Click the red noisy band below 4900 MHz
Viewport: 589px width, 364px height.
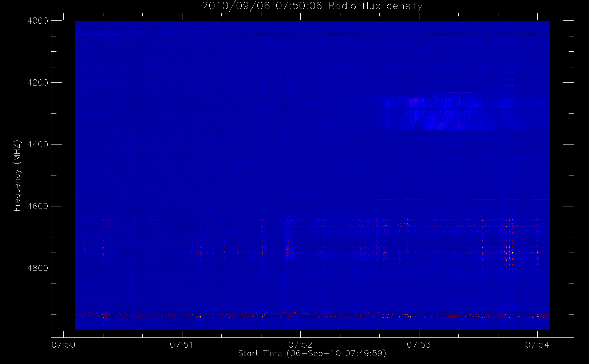[x=312, y=315]
